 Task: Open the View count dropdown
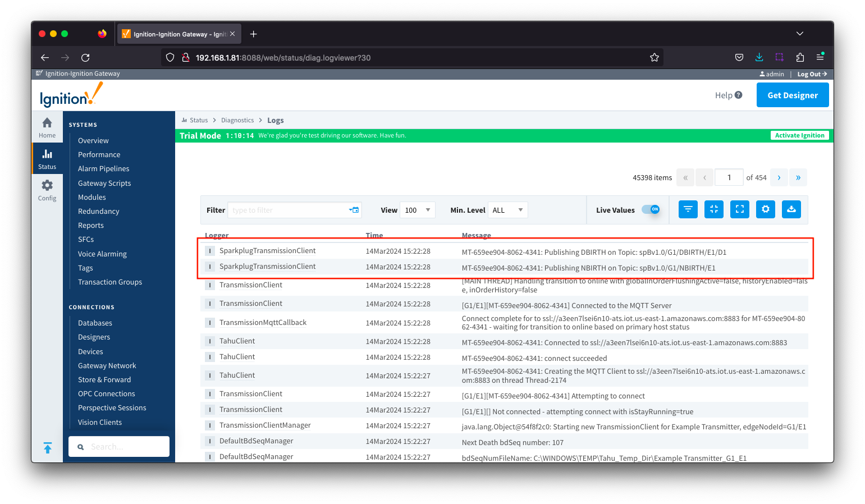pyautogui.click(x=417, y=210)
